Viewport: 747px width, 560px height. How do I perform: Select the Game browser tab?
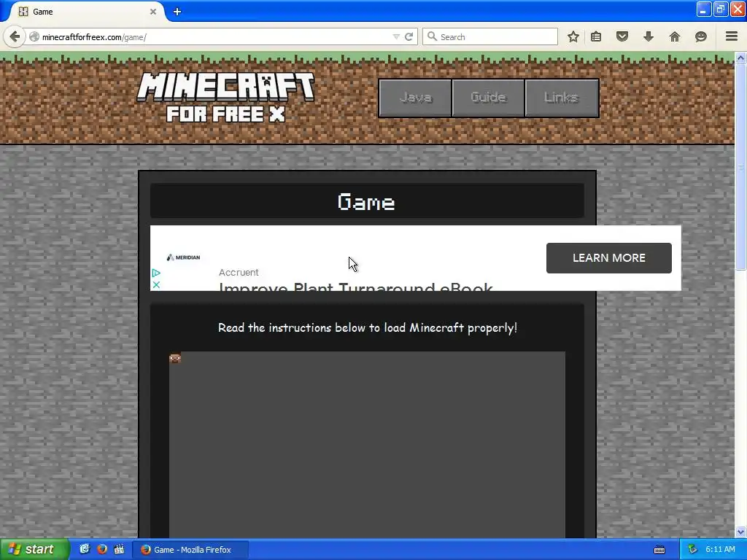pyautogui.click(x=86, y=12)
